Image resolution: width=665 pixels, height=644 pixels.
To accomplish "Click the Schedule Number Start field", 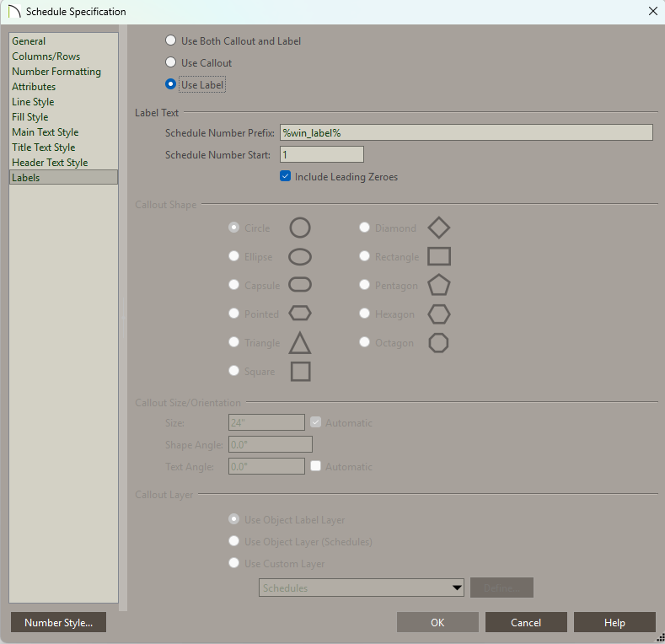I will pyautogui.click(x=321, y=154).
